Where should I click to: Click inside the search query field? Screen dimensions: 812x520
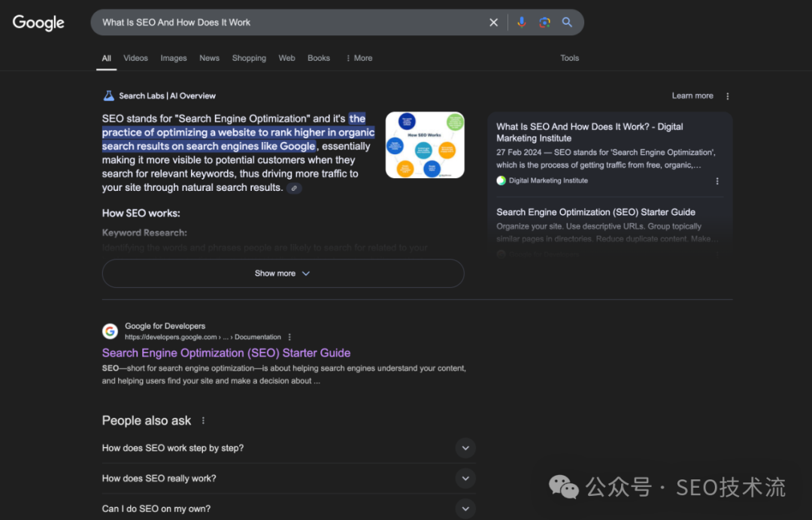pos(286,23)
